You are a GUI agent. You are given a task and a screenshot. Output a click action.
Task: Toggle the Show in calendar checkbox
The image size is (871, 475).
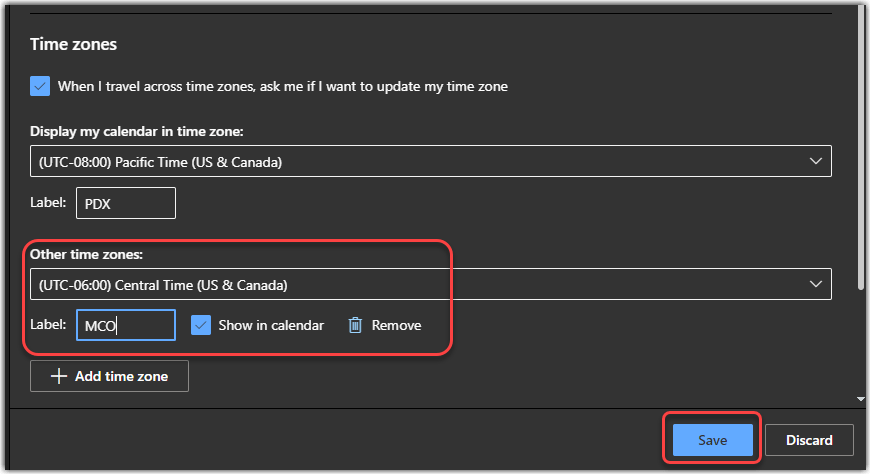coord(200,325)
